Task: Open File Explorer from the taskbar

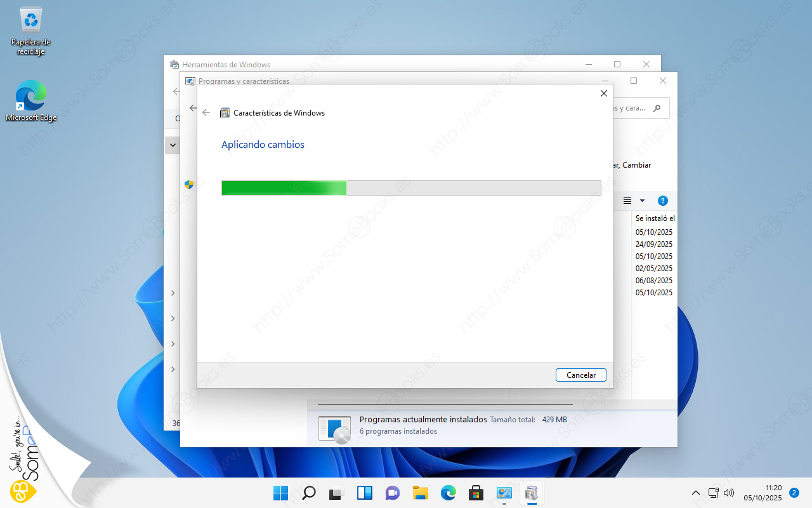Action: [420, 493]
